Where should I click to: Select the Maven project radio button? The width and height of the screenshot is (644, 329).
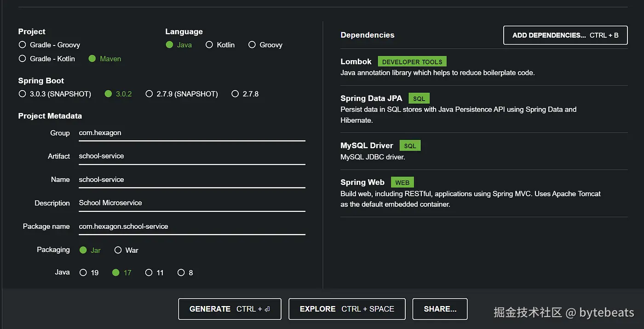pos(92,59)
